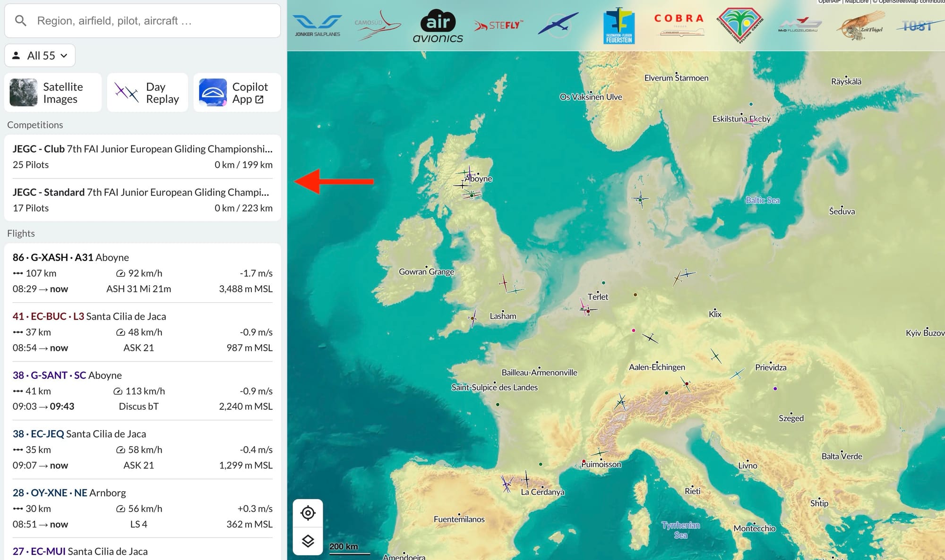Click the COBRA trailer sponsor logo
Screen dimensions: 945x560
[x=679, y=25]
